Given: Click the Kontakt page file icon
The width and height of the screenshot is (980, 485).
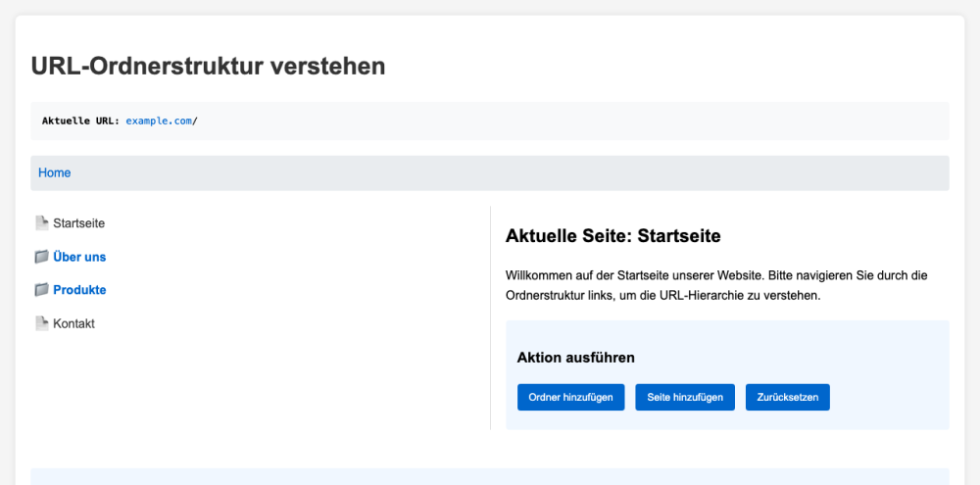Looking at the screenshot, I should click(42, 323).
